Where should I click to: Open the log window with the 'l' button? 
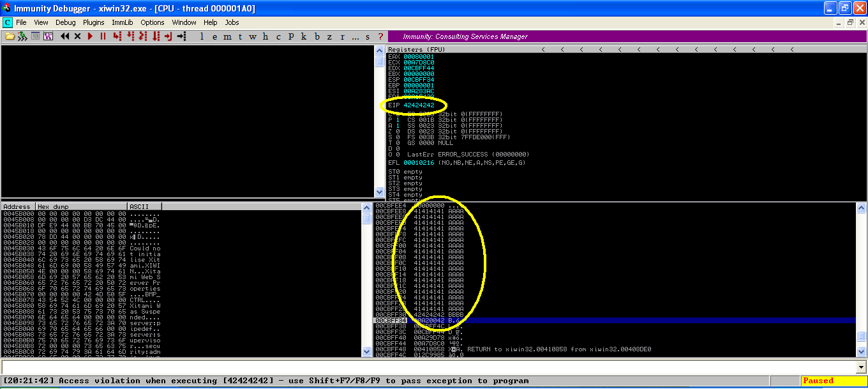(202, 36)
